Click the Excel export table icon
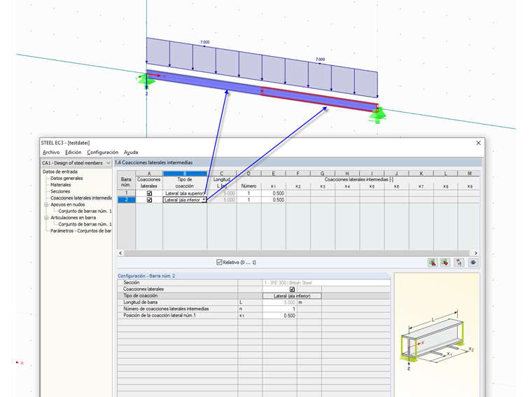532x397 pixels. (433, 263)
